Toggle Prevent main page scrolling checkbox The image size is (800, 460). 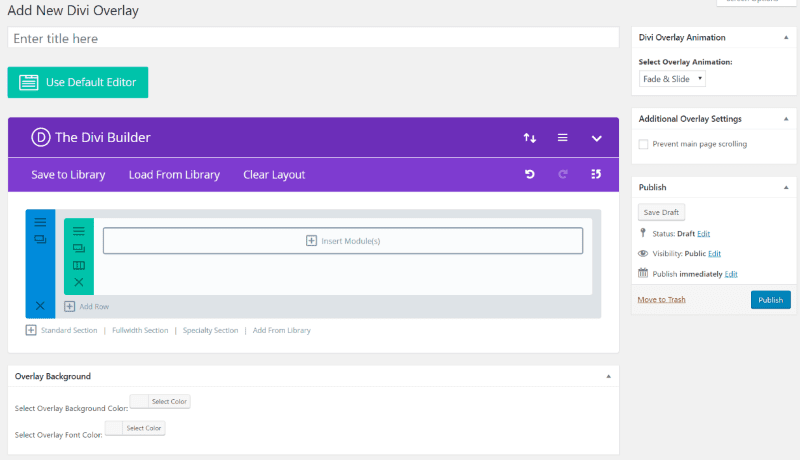(x=643, y=144)
